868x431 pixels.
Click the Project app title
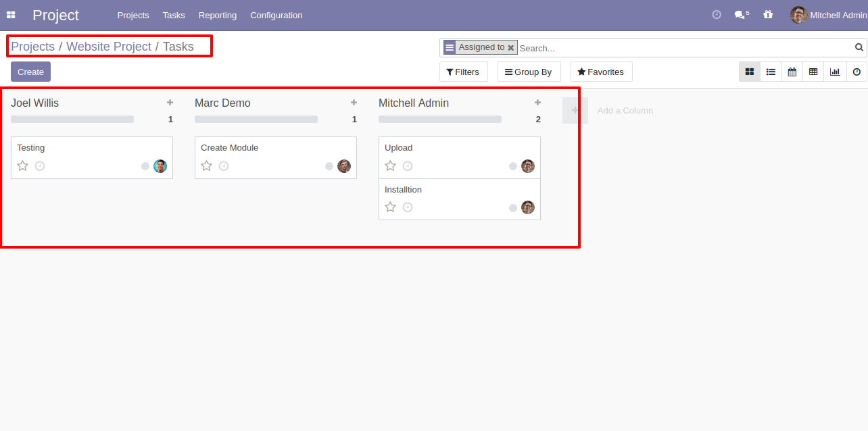(55, 15)
